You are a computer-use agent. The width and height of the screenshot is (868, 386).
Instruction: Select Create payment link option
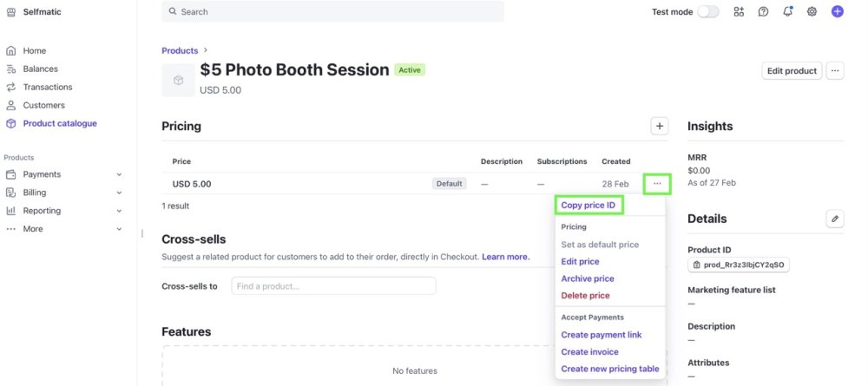click(x=601, y=335)
